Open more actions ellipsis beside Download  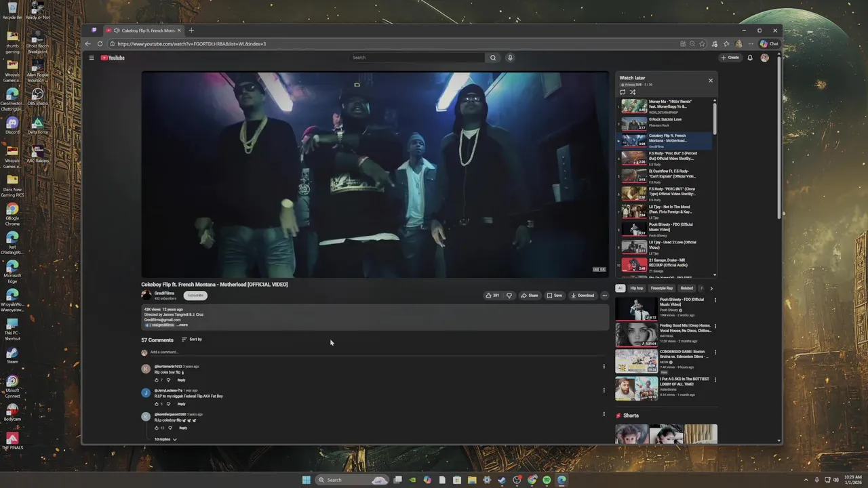point(604,296)
